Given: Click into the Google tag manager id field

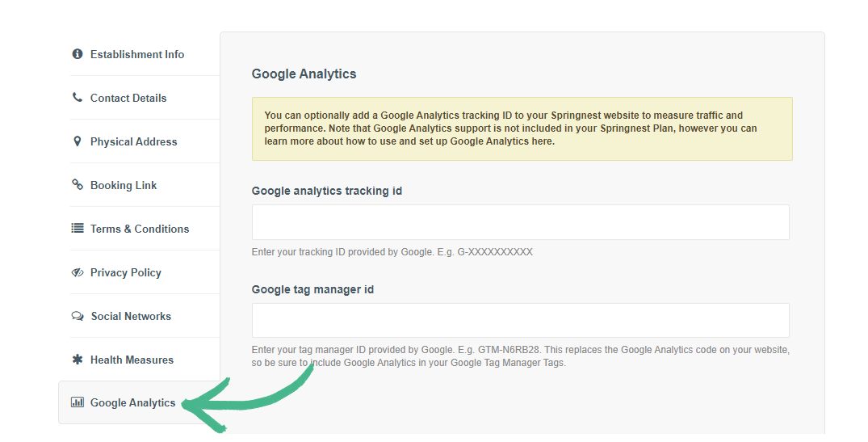Looking at the screenshot, I should click(520, 320).
